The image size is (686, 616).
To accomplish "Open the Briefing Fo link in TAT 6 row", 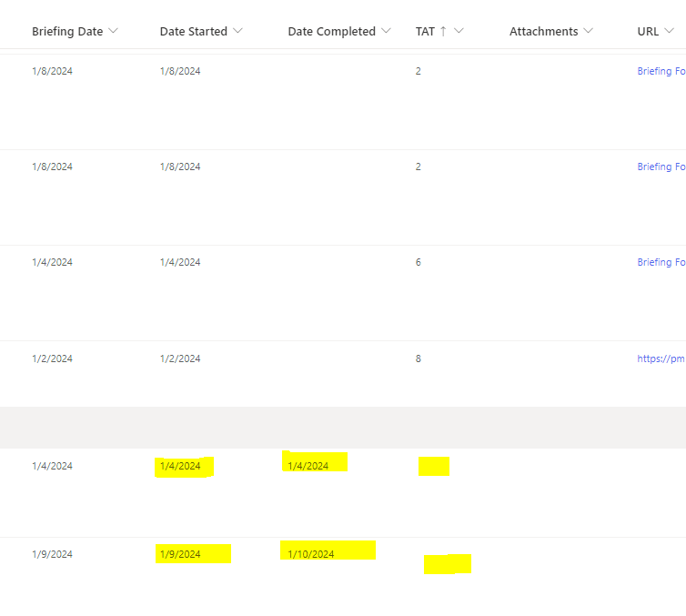I will pos(661,262).
